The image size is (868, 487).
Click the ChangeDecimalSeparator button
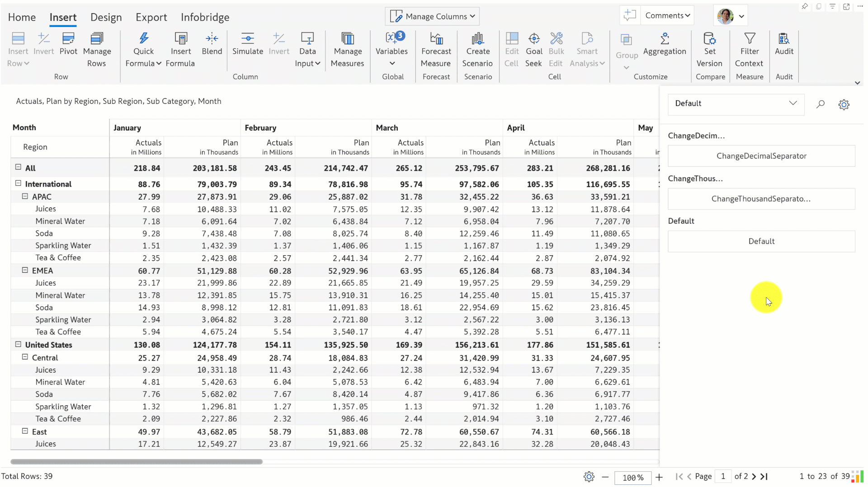click(761, 156)
